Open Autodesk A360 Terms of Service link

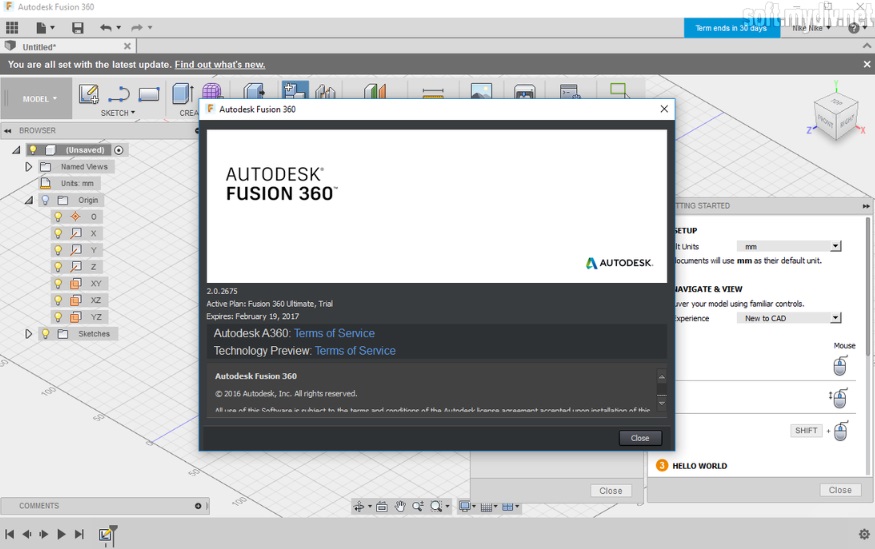pyautogui.click(x=334, y=333)
